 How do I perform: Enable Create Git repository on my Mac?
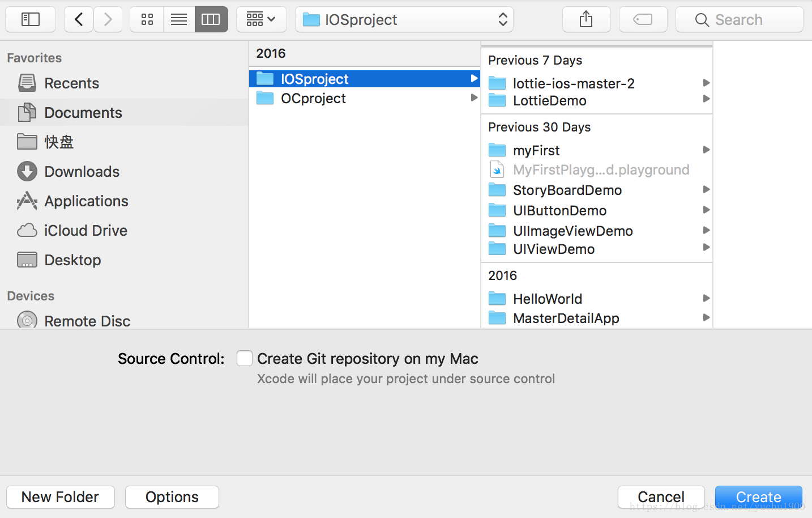[245, 359]
